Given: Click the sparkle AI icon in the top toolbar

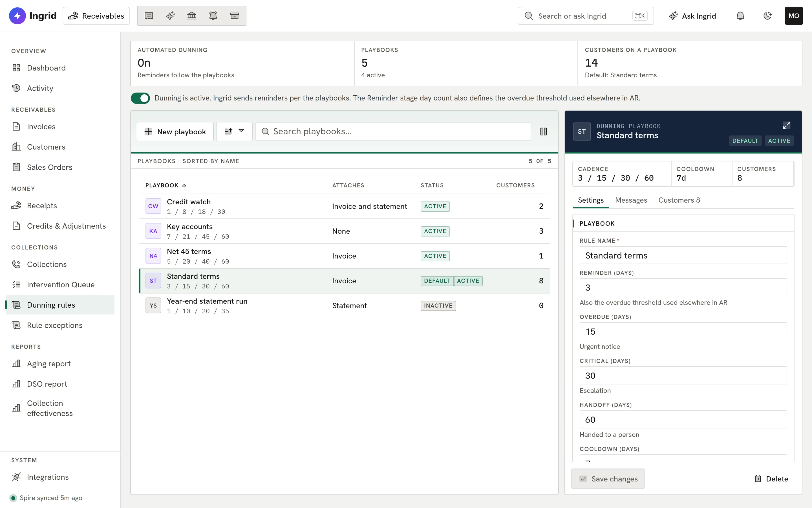Looking at the screenshot, I should tap(170, 16).
